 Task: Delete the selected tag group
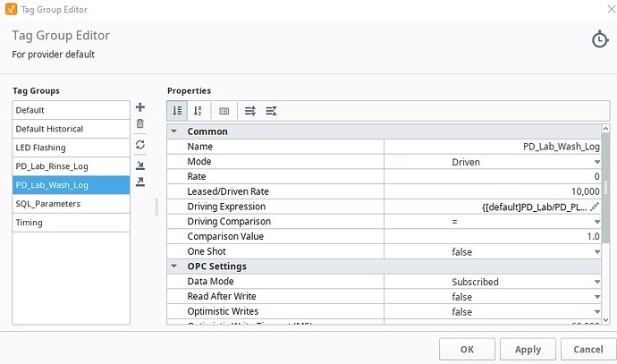pyautogui.click(x=140, y=125)
